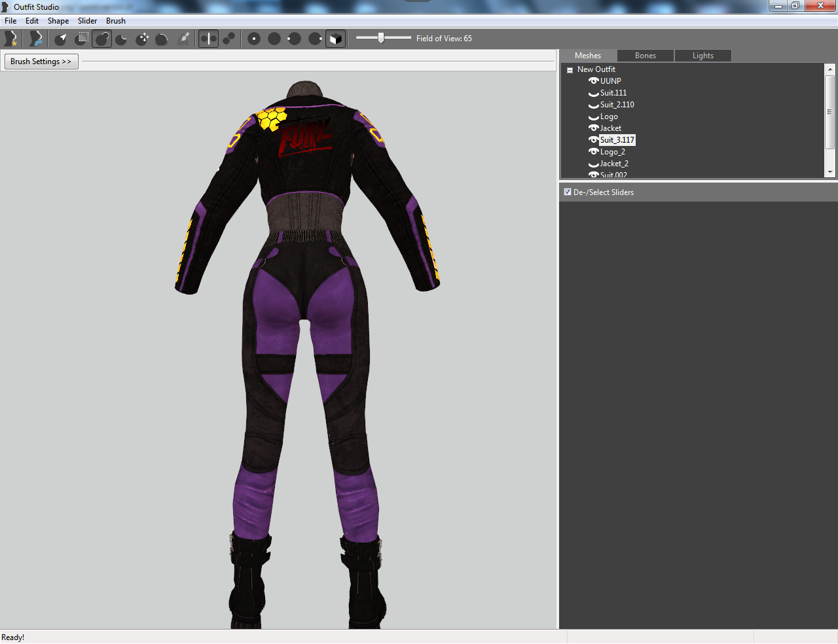Switch to the Bones tab
This screenshot has width=838, height=644.
coord(646,56)
